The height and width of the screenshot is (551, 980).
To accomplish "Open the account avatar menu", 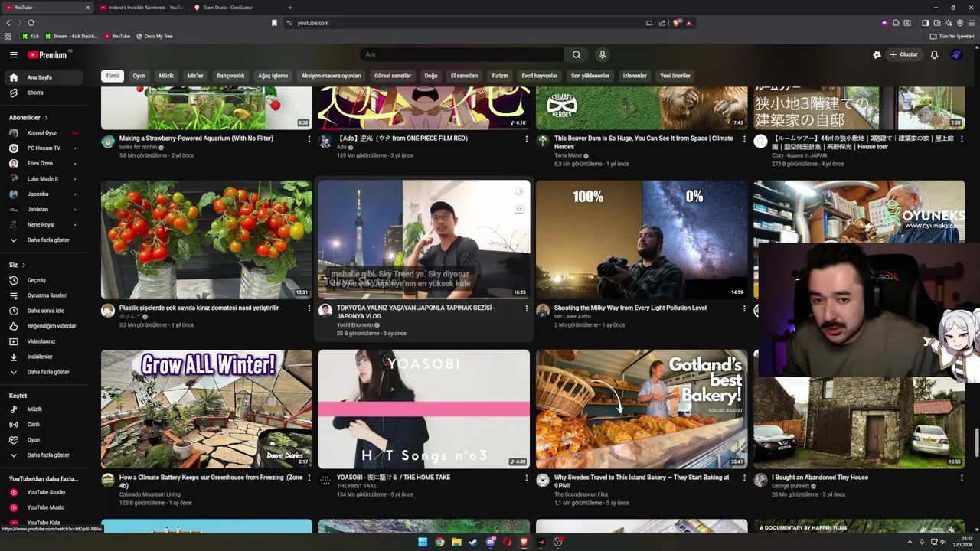I will click(x=956, y=54).
